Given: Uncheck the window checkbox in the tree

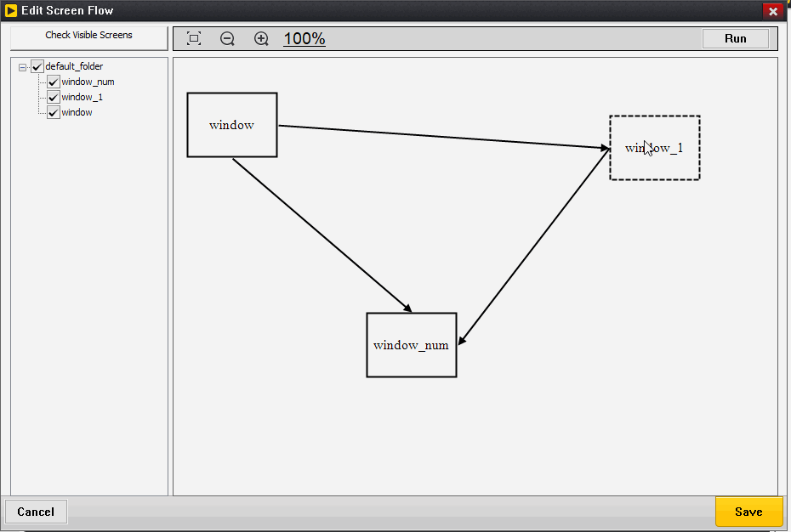Looking at the screenshot, I should [x=54, y=112].
